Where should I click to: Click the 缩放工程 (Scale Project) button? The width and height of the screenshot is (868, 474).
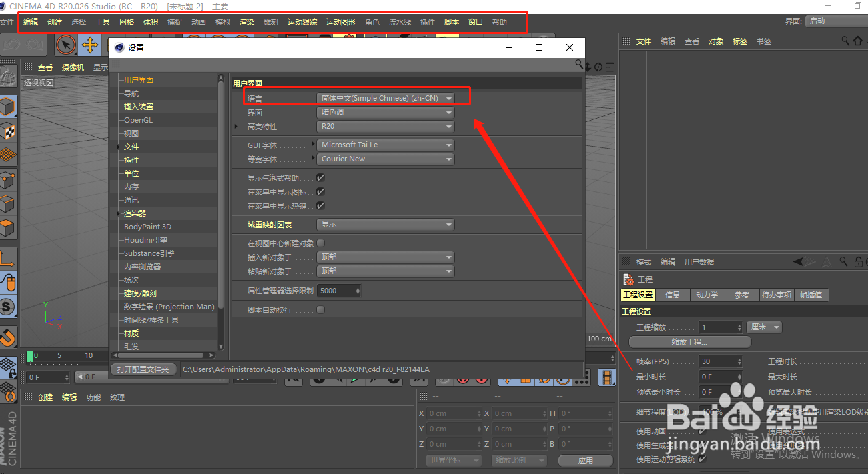coord(690,342)
